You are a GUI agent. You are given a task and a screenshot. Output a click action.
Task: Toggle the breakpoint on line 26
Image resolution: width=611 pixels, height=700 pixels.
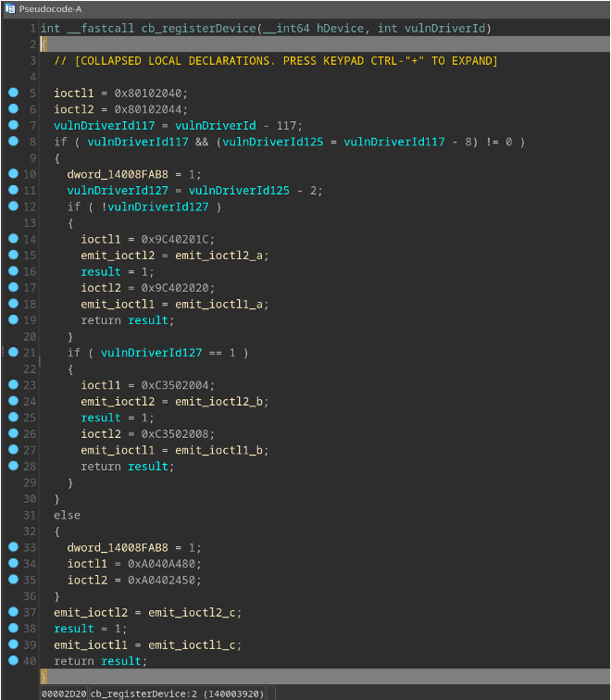13,433
